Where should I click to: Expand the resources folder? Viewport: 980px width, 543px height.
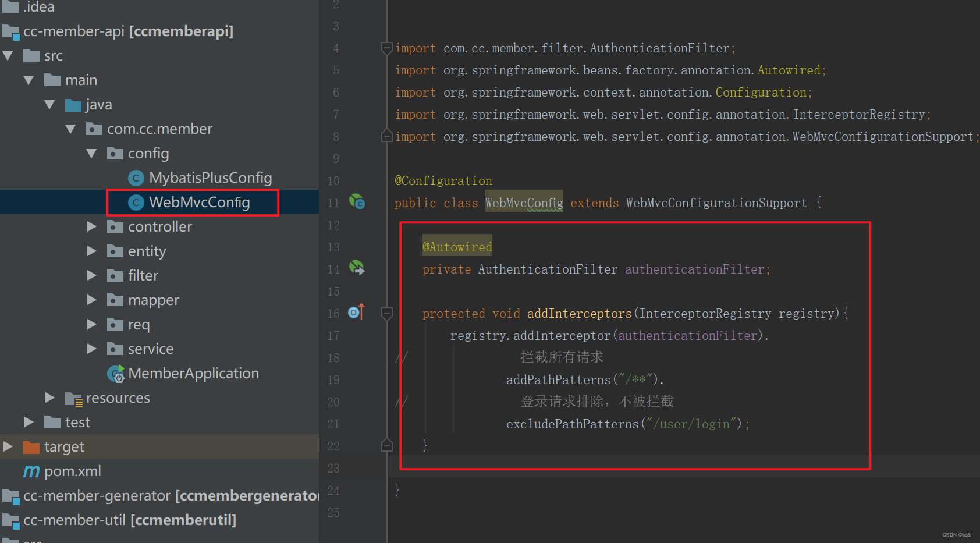tap(50, 398)
